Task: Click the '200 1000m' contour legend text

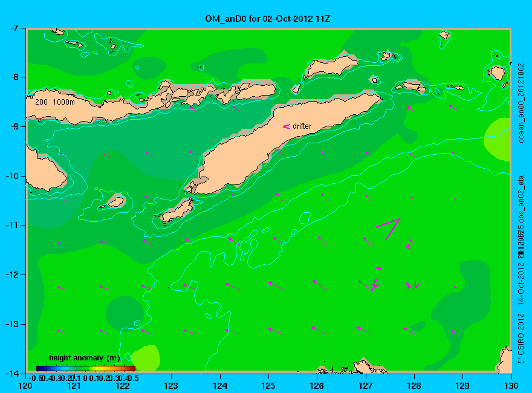Action: [x=55, y=102]
